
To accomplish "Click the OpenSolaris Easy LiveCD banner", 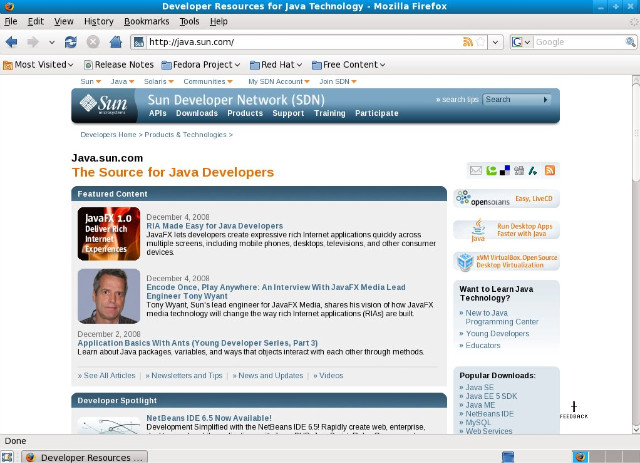I will [x=507, y=199].
